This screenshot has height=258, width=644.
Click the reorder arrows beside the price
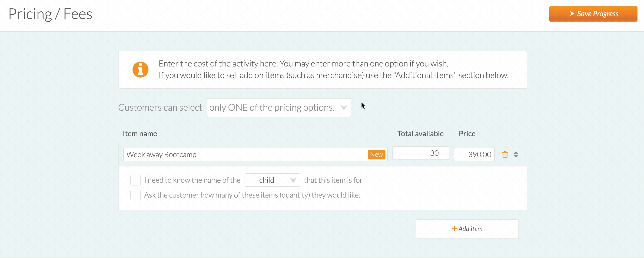tap(515, 155)
